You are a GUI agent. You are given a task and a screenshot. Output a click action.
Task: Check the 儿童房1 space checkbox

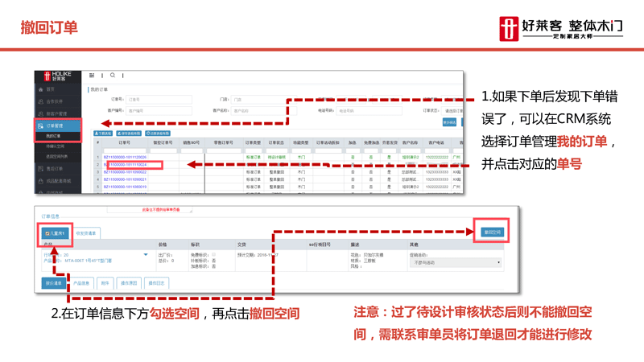point(47,233)
